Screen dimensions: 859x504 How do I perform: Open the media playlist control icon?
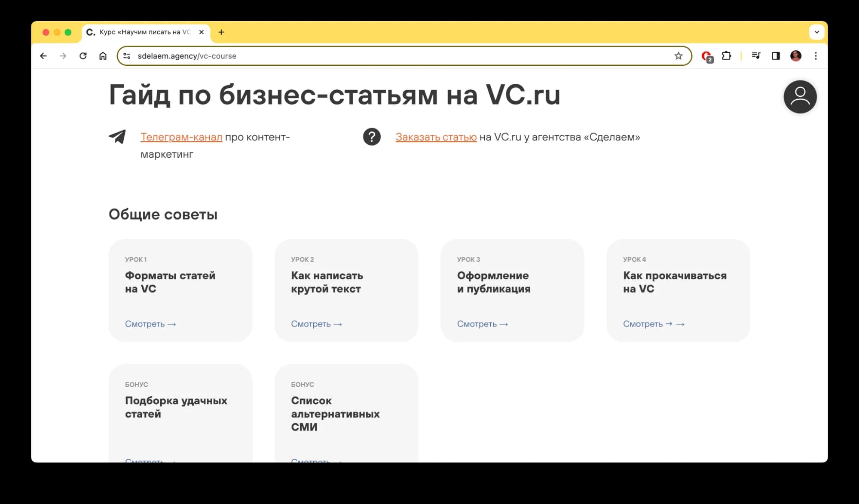(x=756, y=56)
